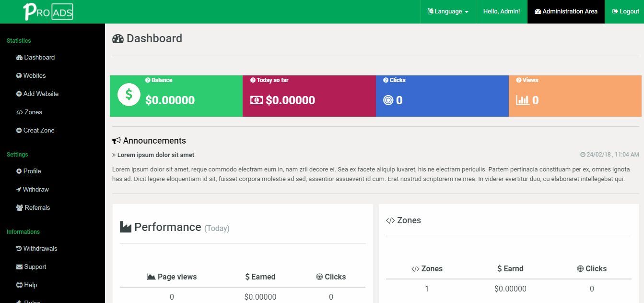Click the Page views column header
Image resolution: width=644 pixels, height=303 pixels.
(172, 277)
